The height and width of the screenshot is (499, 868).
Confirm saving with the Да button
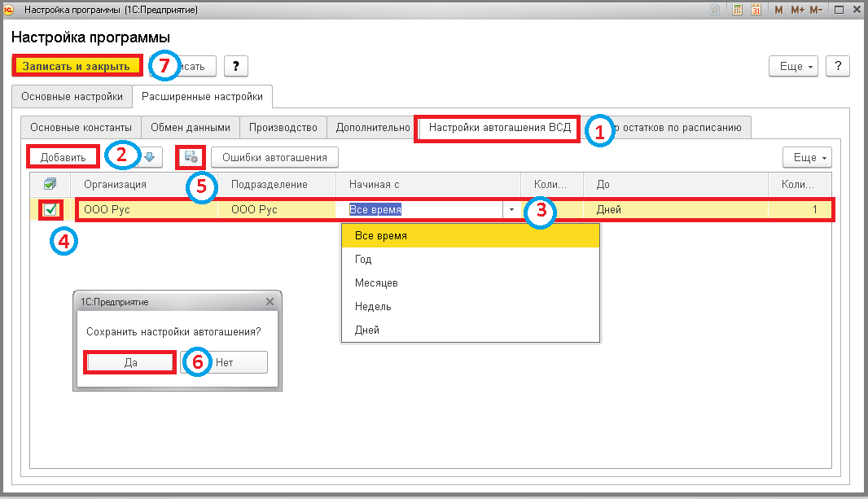pos(130,362)
